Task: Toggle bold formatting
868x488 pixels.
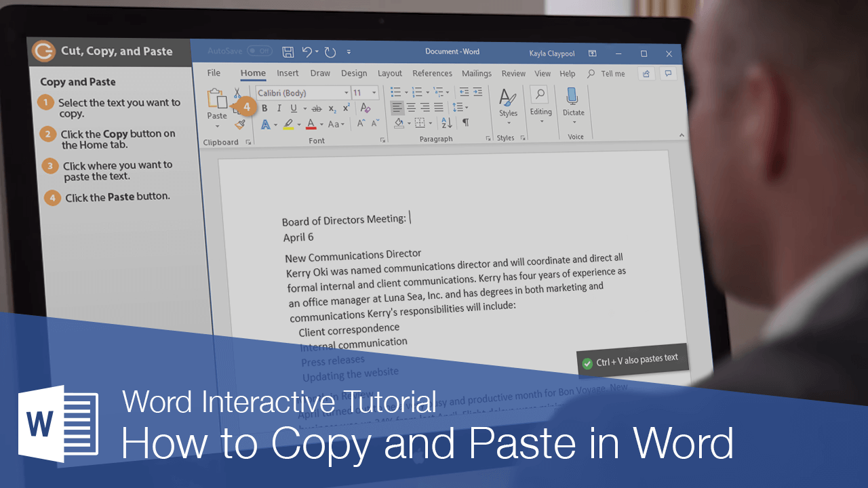Action: point(265,108)
